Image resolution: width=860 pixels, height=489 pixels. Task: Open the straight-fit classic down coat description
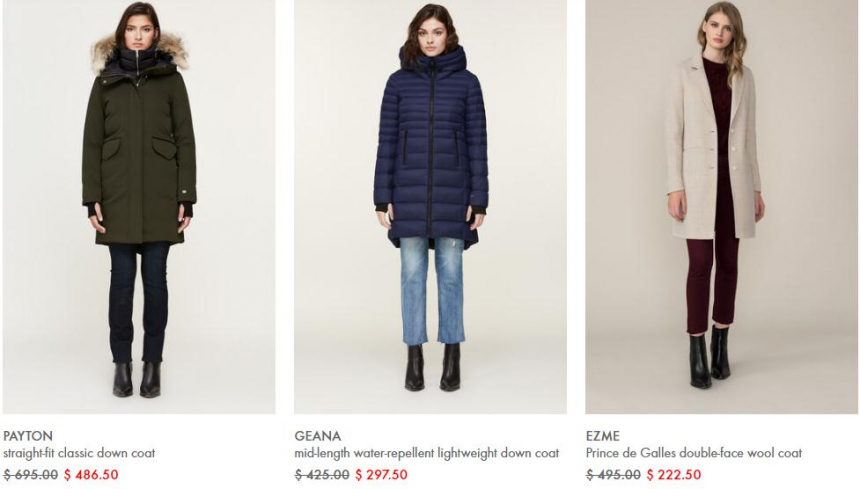[x=79, y=453]
